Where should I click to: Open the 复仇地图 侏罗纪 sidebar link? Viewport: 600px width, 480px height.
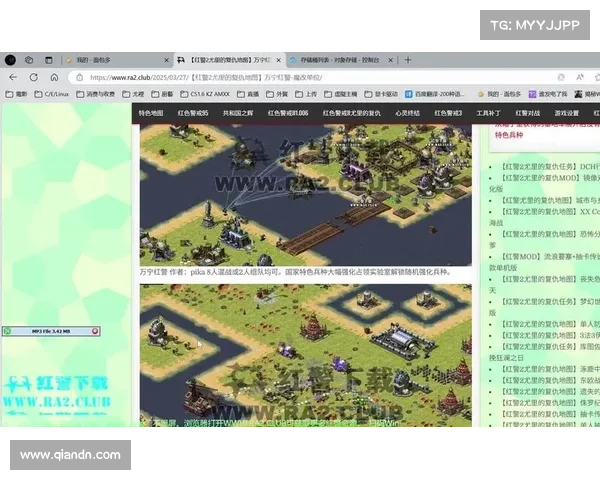coord(548,403)
